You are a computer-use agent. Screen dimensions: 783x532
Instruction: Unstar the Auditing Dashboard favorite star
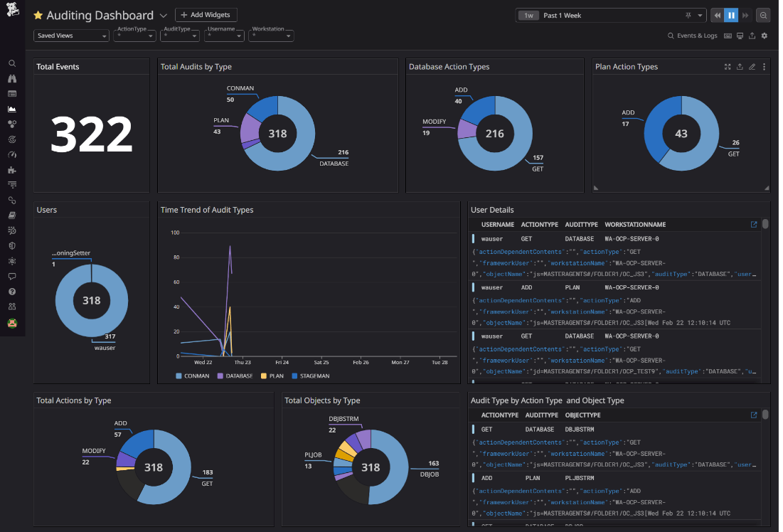tap(38, 16)
